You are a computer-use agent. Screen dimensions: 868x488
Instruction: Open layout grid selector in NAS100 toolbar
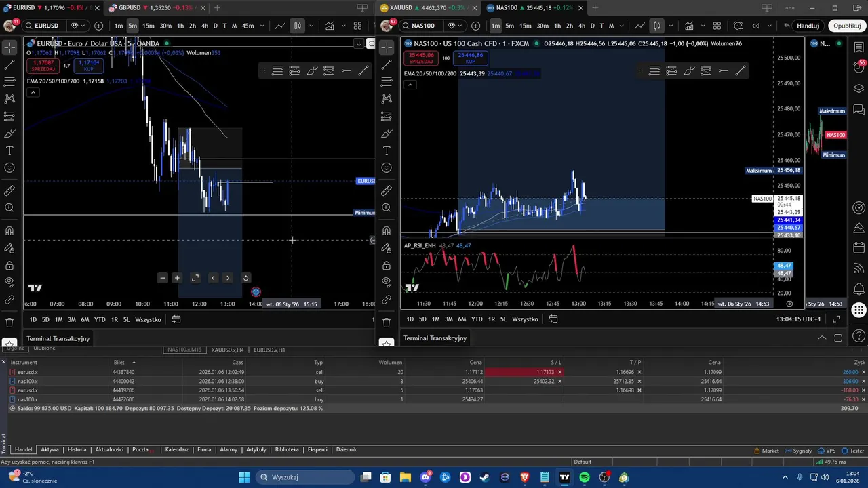pyautogui.click(x=717, y=26)
